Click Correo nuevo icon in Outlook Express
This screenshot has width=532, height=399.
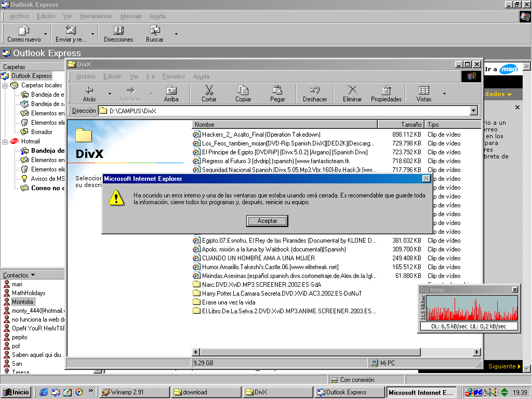(23, 31)
